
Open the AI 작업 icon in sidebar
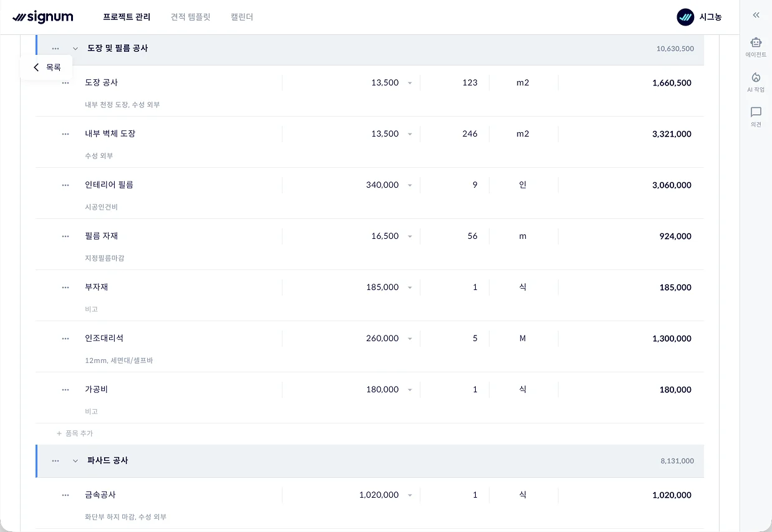(756, 82)
